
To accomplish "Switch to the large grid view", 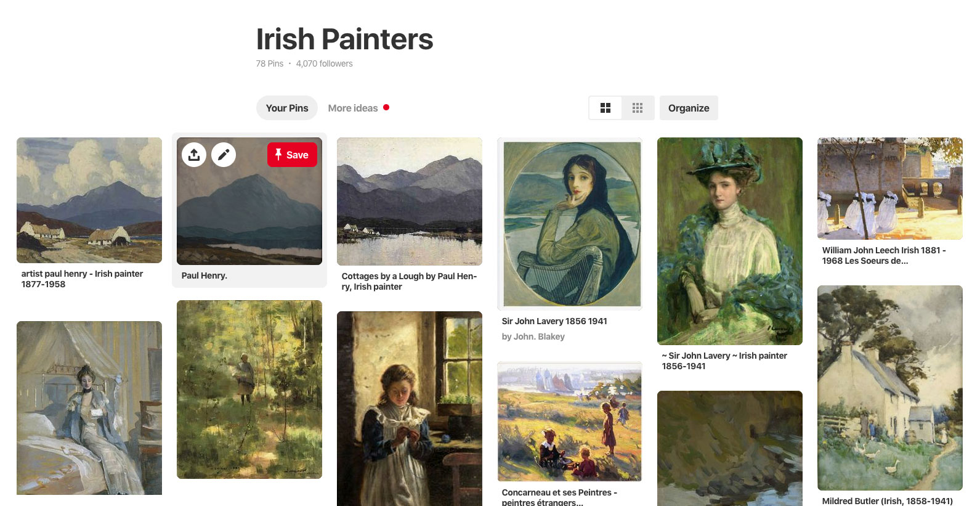I will 605,108.
